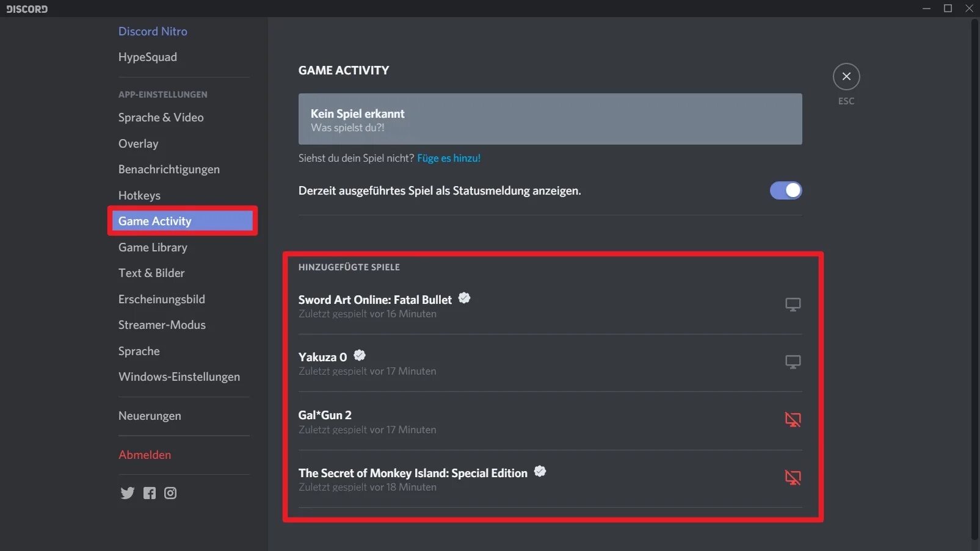Select the Gal*Gun 2 game title

pyautogui.click(x=325, y=415)
